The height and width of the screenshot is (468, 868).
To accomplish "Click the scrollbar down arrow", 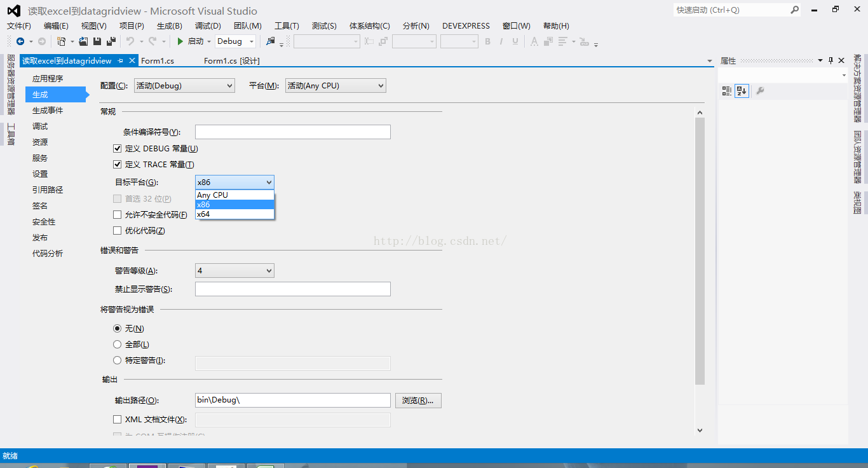I will point(700,430).
